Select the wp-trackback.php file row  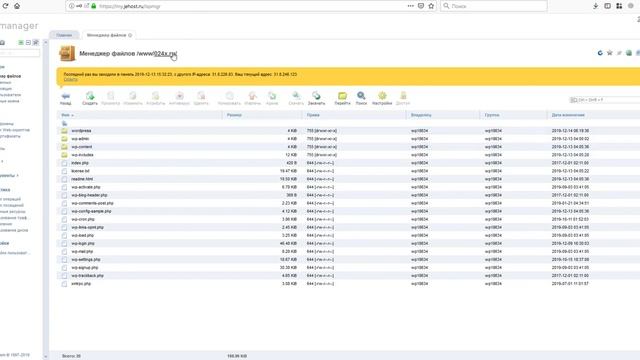tap(349, 276)
